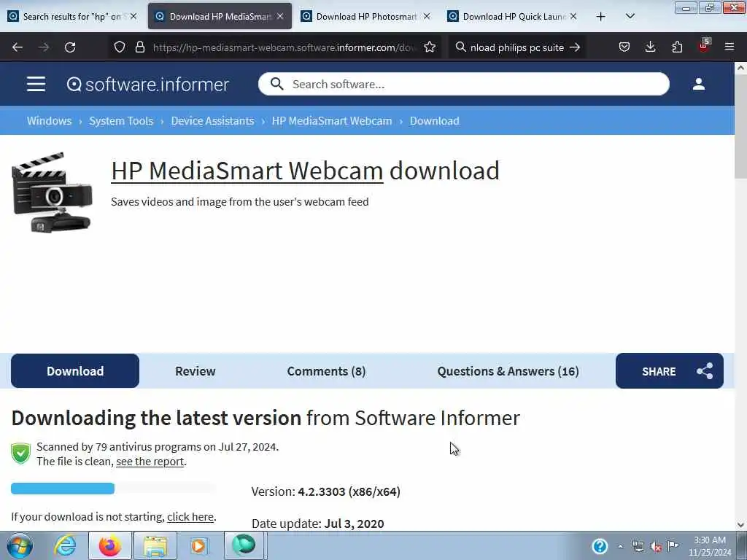This screenshot has height=560, width=747.
Task: Switch to Search results for hp tab
Action: [x=71, y=16]
